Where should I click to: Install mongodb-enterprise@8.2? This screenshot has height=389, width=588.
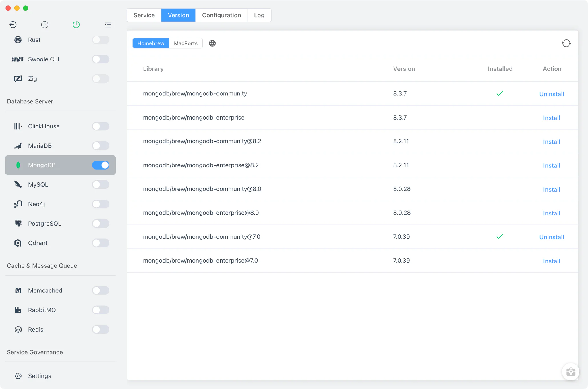[x=552, y=165]
